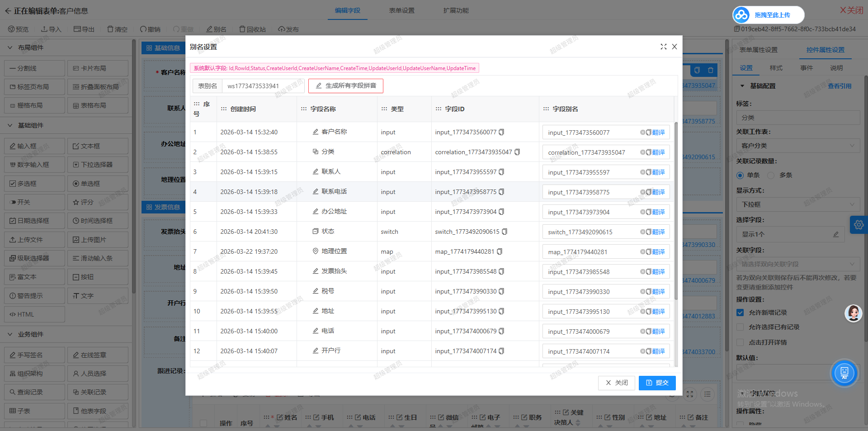The image size is (868, 431).
Task: Click the fullscreen icon below the dialog
Action: [x=690, y=394]
